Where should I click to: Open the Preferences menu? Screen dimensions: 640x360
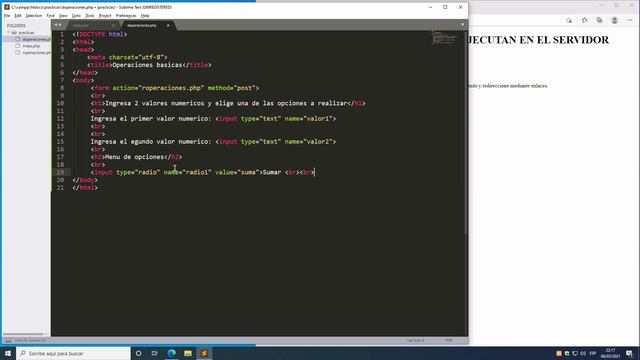coord(126,16)
